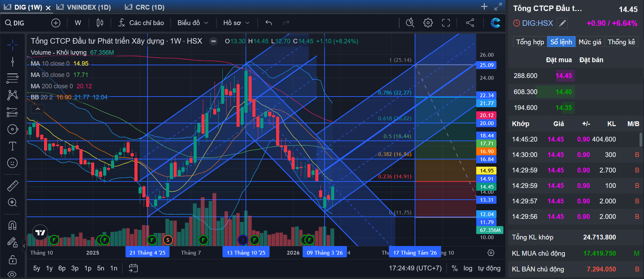
Task: Collapse the left drawing toolbar arrow
Action: [x=24, y=246]
